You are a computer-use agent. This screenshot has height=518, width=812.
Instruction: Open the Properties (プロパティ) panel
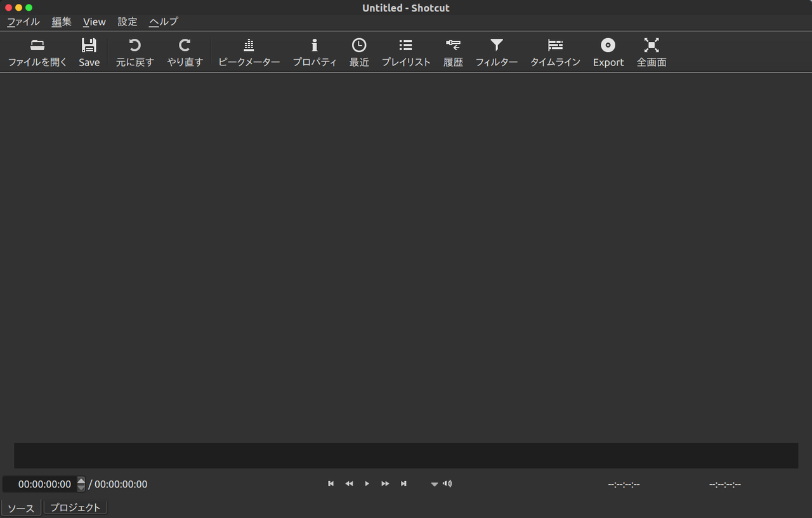(x=314, y=53)
